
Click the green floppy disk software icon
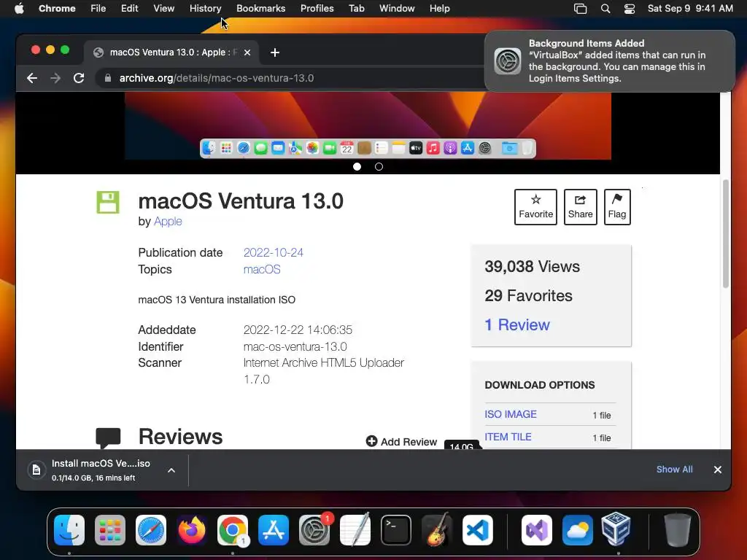pos(108,203)
